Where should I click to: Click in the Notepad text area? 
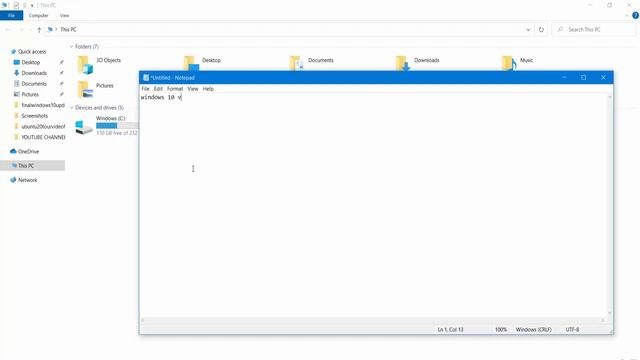click(x=373, y=205)
